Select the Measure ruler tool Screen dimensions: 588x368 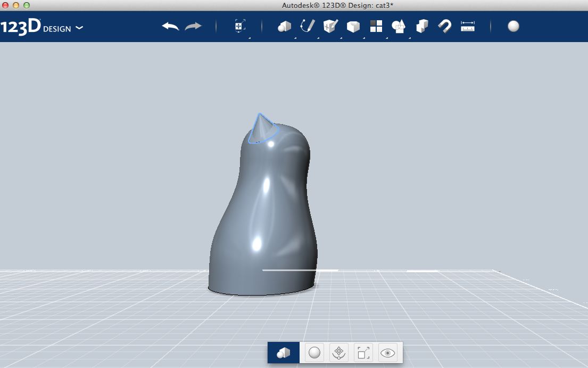468,26
